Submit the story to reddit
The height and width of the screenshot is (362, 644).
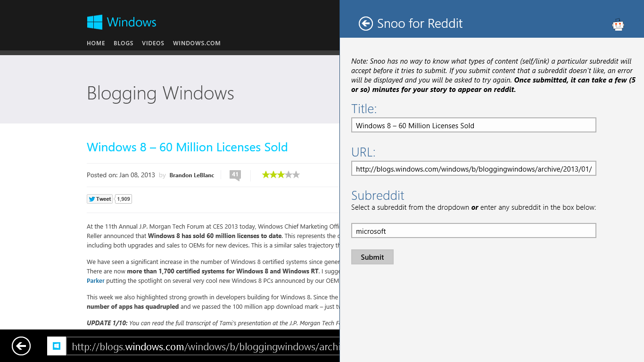click(372, 257)
